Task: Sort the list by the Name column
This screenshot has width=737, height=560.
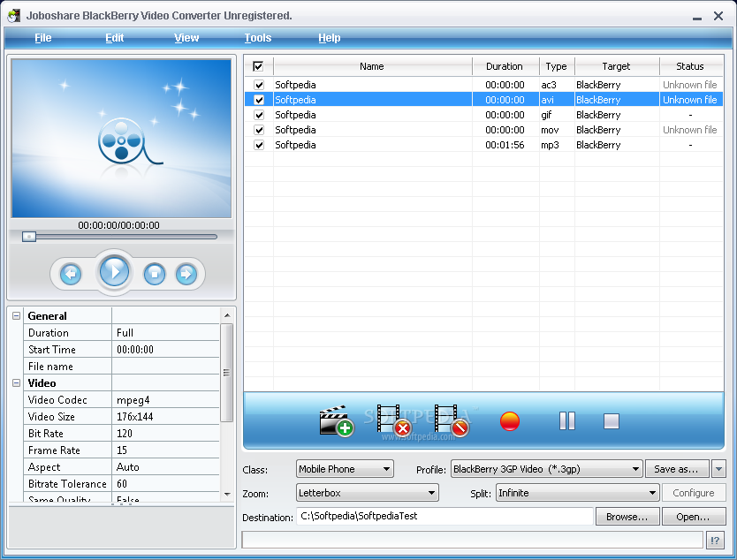Action: pyautogui.click(x=372, y=66)
